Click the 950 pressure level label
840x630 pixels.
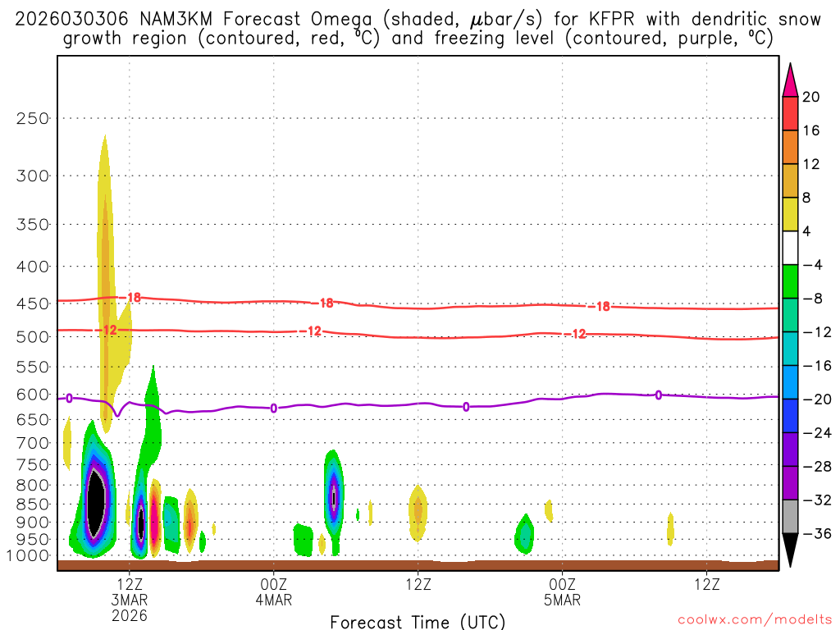coord(33,540)
